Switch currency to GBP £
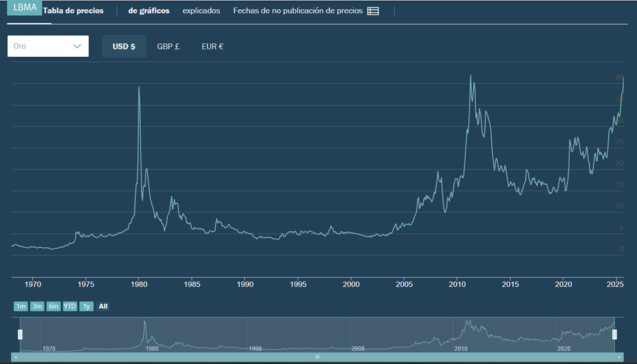Screen dimensions: 637x364 168,47
